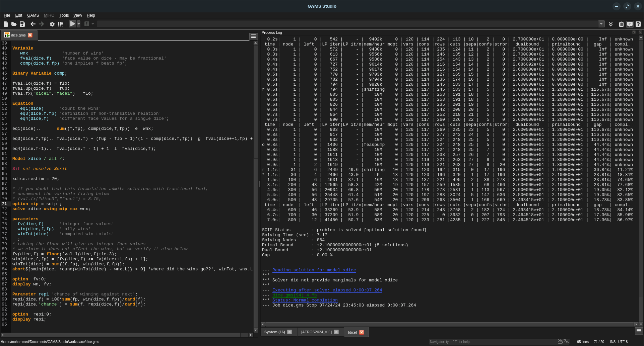Open a file using folder icon
This screenshot has height=346, width=644.
point(14,24)
